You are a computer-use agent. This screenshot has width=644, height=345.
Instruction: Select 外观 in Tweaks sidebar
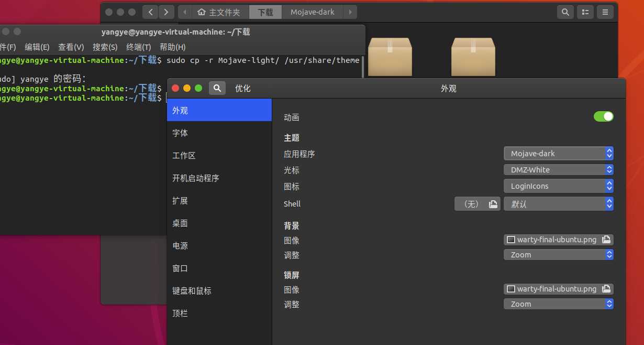219,110
